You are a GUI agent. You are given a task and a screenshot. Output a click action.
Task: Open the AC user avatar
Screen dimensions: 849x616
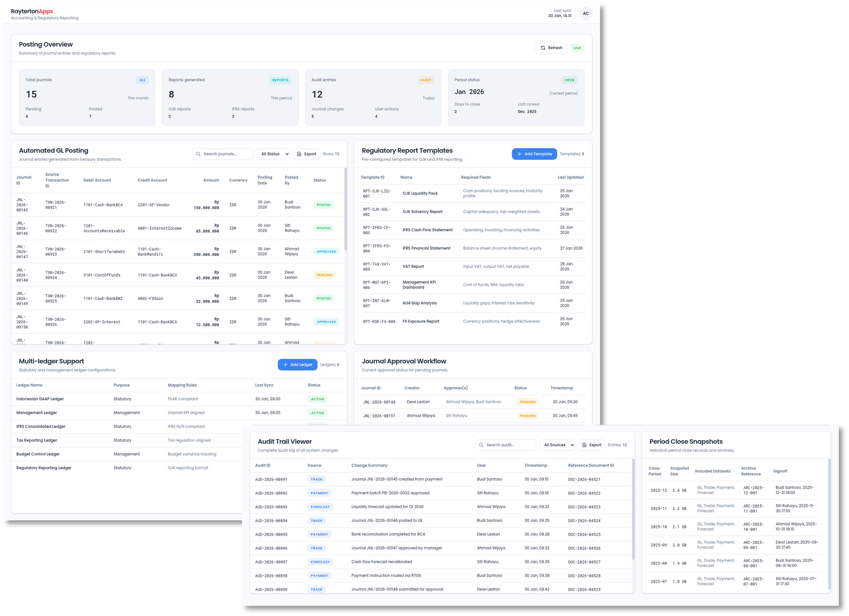pos(586,13)
